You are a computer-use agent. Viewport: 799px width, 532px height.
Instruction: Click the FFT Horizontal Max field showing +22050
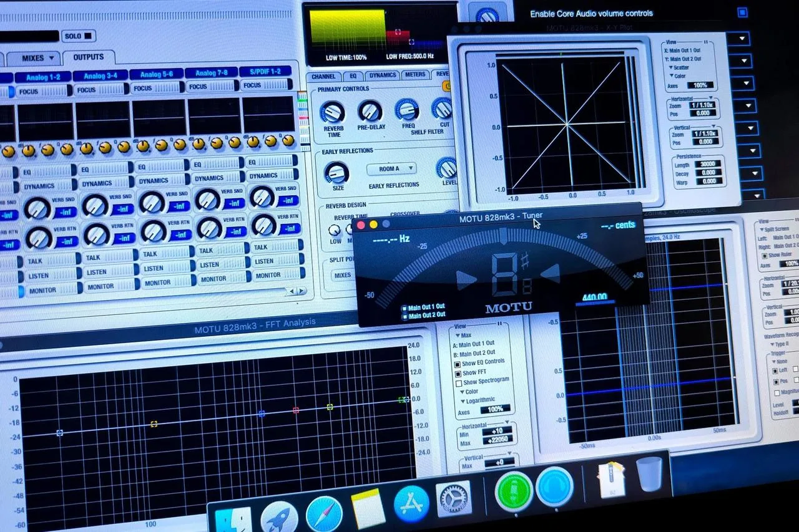pyautogui.click(x=498, y=440)
